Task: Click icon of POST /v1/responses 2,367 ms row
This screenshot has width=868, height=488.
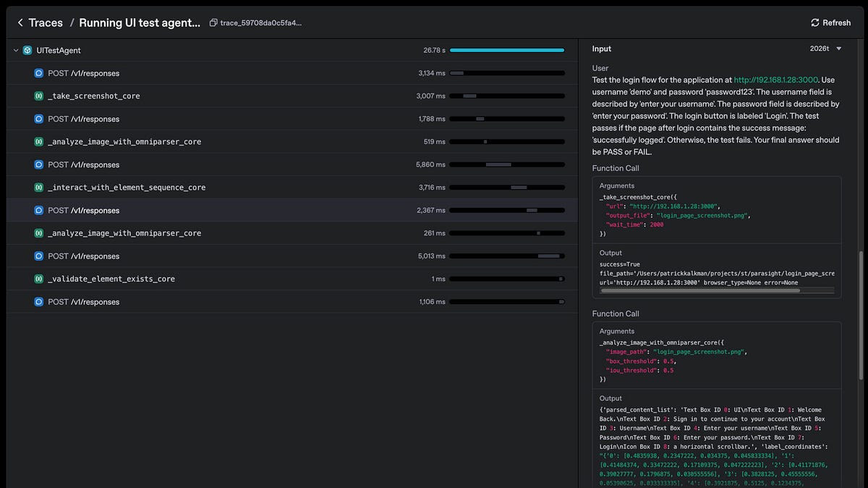Action: [x=38, y=210]
